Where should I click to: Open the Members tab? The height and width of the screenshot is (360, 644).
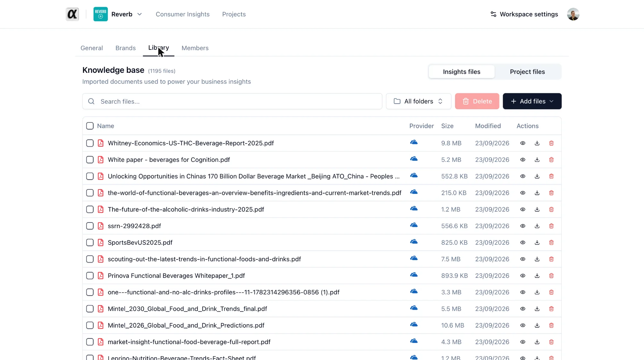pyautogui.click(x=195, y=48)
